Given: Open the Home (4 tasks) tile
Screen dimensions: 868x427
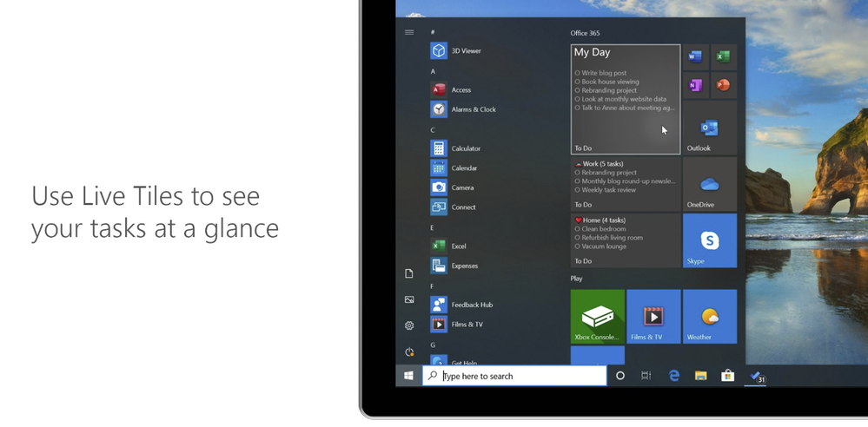Looking at the screenshot, I should click(x=626, y=240).
